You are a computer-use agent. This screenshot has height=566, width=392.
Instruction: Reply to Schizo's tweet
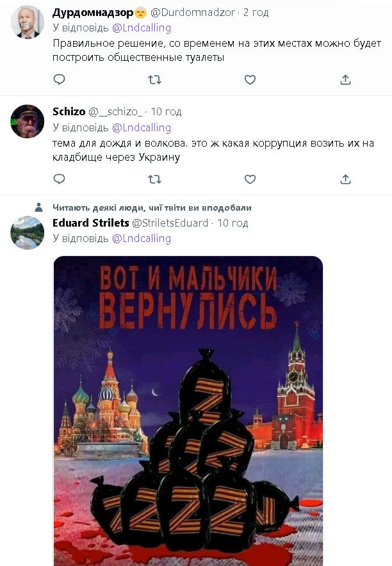59,179
